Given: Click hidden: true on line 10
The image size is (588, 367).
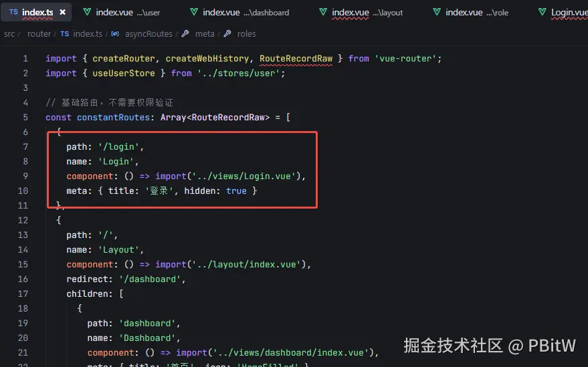Looking at the screenshot, I should (x=215, y=191).
